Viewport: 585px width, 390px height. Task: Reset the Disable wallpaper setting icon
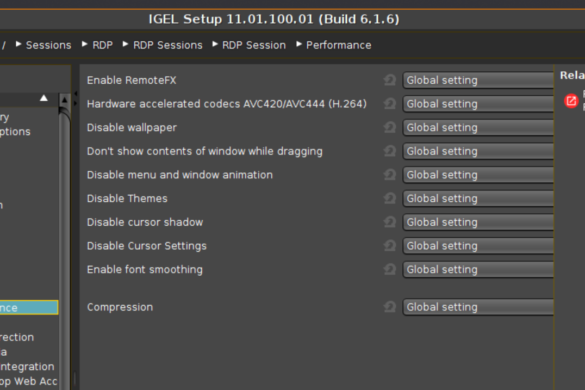(390, 127)
